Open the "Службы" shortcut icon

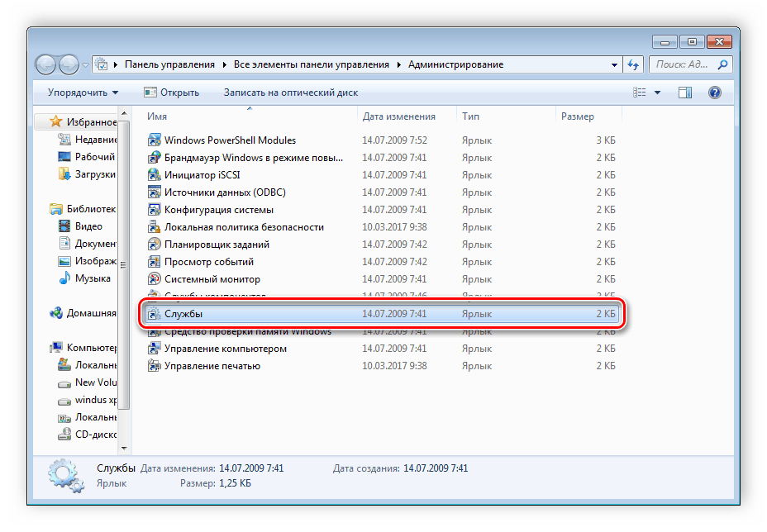(155, 314)
